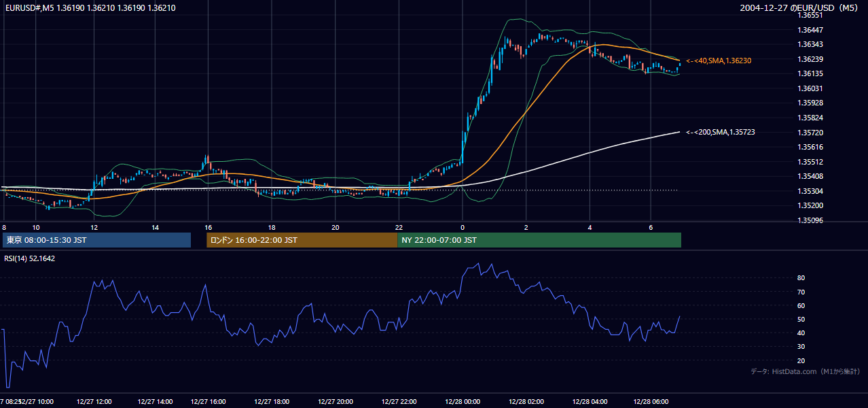The width and height of the screenshot is (868, 408).
Task: Click bottom time label 12/27 20:00
Action: coord(336,401)
